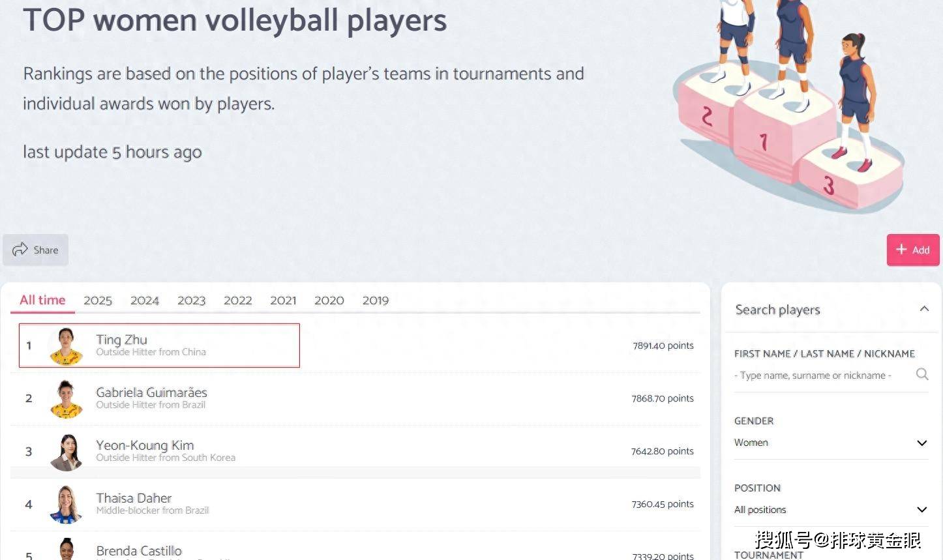
Task: Click the plus icon on Add button
Action: [x=901, y=249]
